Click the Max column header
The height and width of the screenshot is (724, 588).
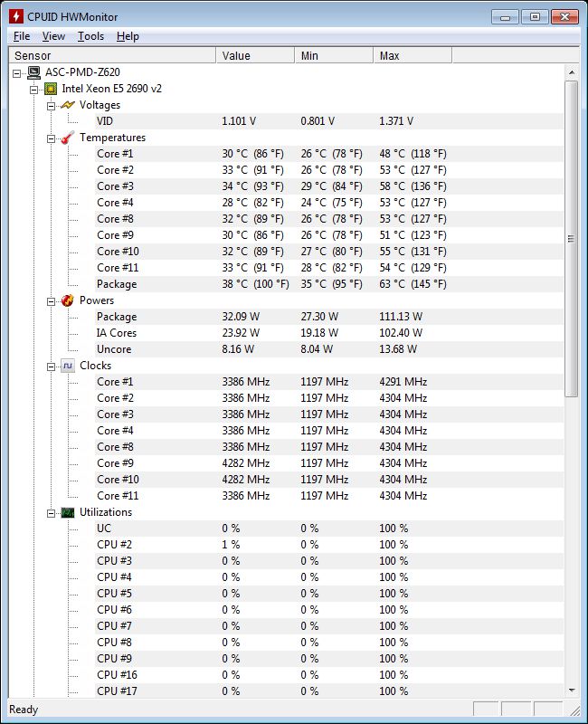(x=413, y=55)
